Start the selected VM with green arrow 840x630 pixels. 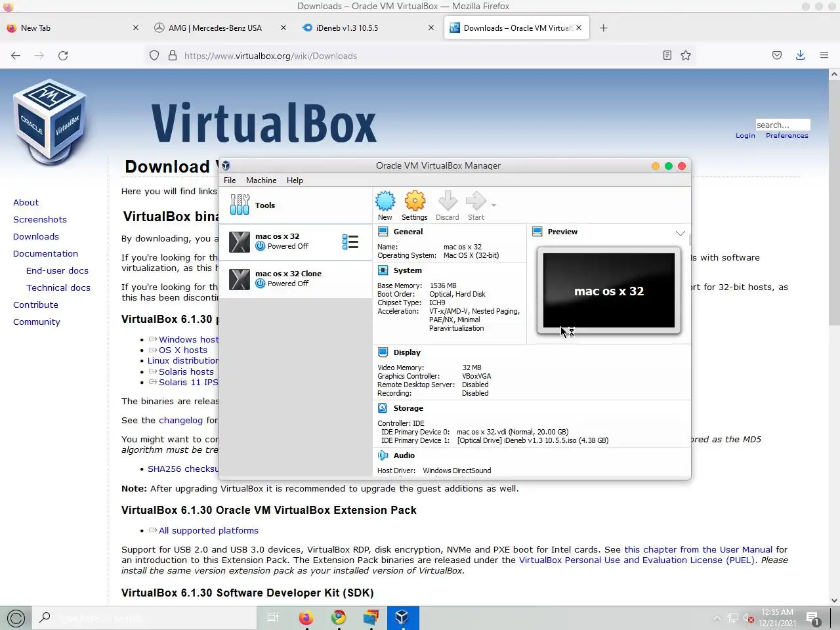point(476,201)
